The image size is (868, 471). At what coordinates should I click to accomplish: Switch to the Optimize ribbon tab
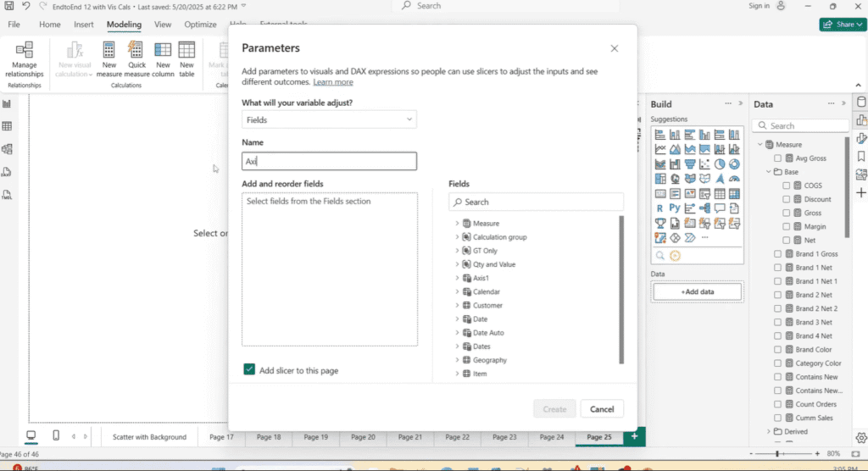coord(200,25)
